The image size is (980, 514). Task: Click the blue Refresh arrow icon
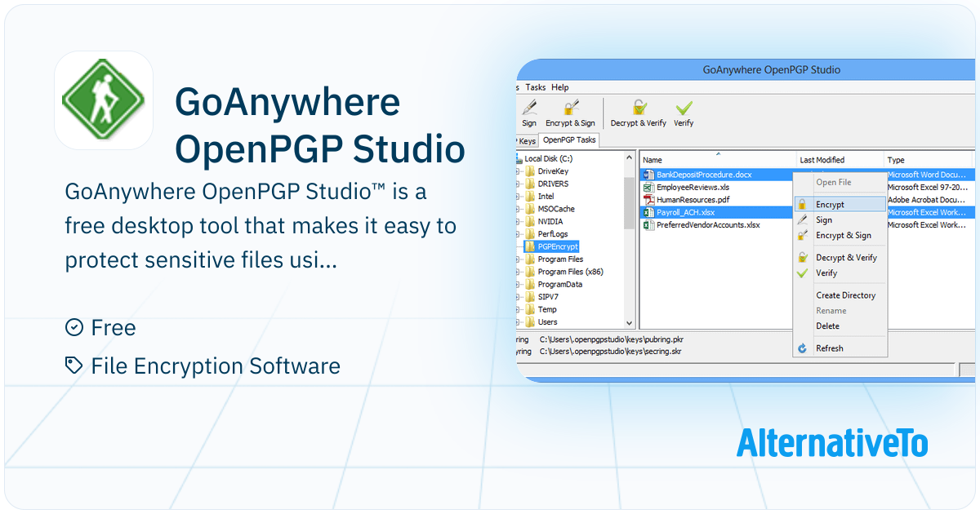click(x=802, y=348)
